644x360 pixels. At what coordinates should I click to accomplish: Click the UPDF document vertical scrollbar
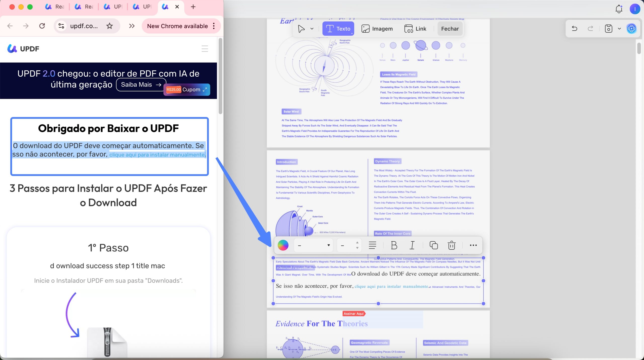pos(639,48)
